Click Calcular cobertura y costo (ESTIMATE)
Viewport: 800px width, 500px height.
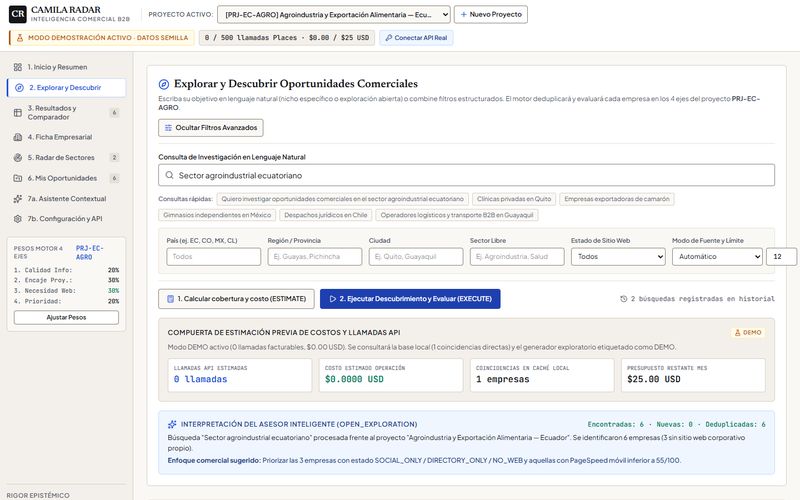click(236, 299)
